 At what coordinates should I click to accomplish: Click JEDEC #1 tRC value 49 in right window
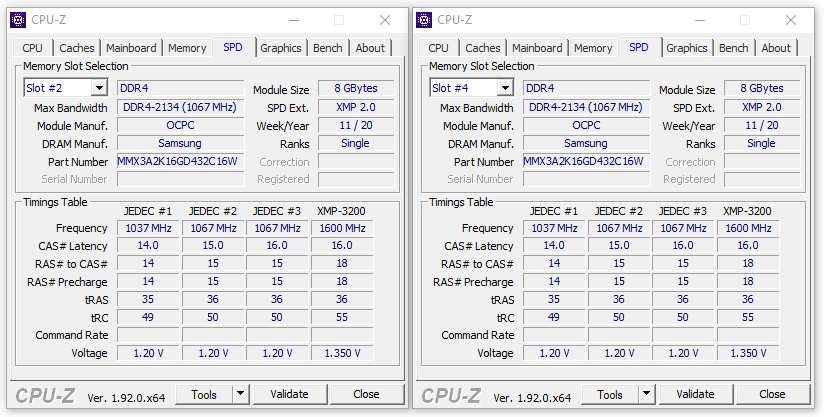(554, 317)
